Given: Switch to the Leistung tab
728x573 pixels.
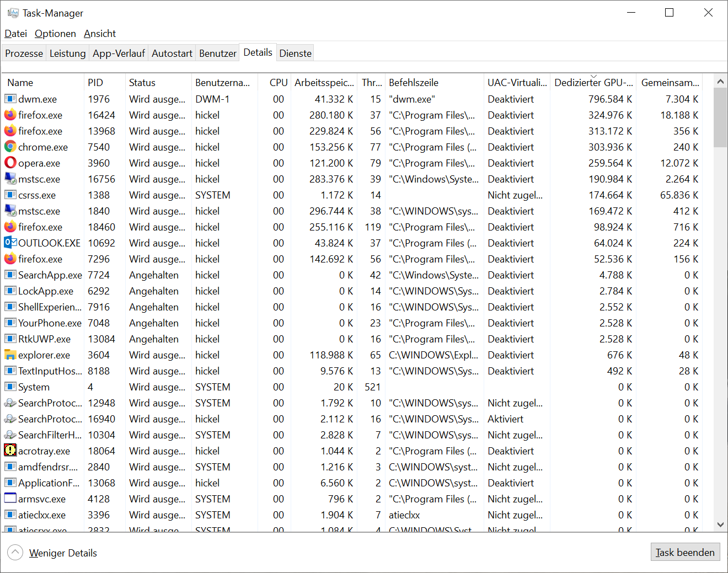Looking at the screenshot, I should click(x=68, y=53).
